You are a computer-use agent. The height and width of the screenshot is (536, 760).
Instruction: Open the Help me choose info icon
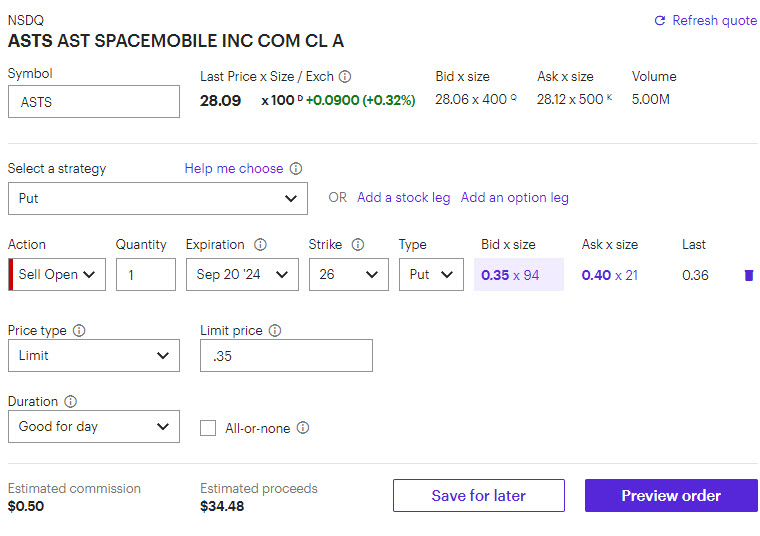click(296, 169)
